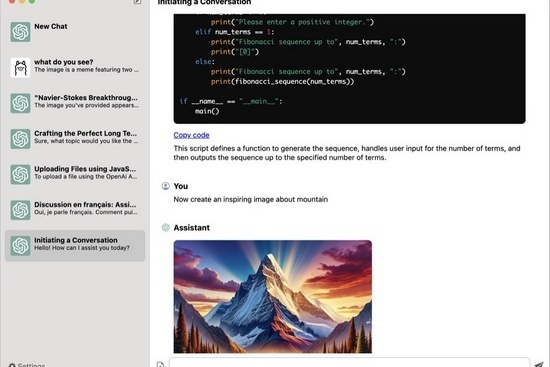
Task: Click the 'To upload a file using the OpenAI' preview
Action: pyautogui.click(x=86, y=176)
